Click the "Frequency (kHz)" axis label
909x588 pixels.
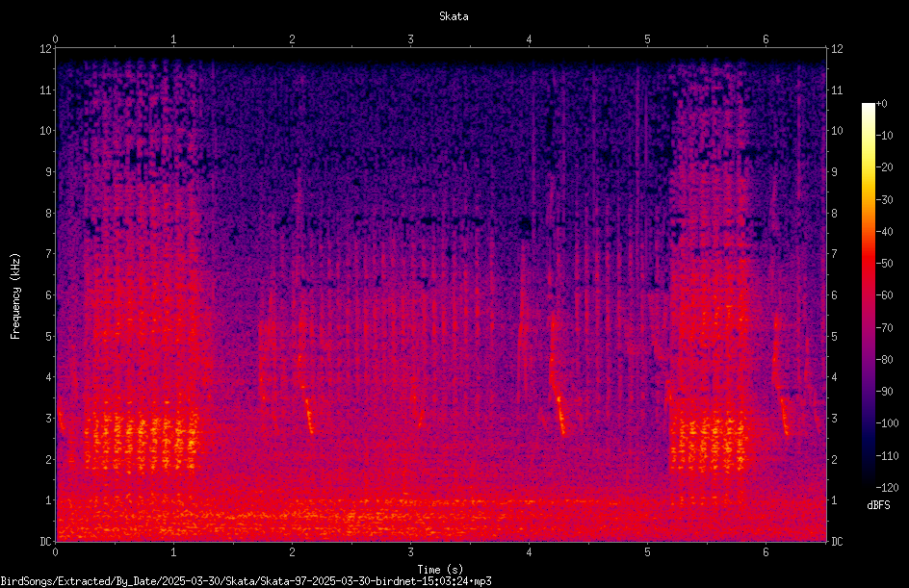pos(15,296)
